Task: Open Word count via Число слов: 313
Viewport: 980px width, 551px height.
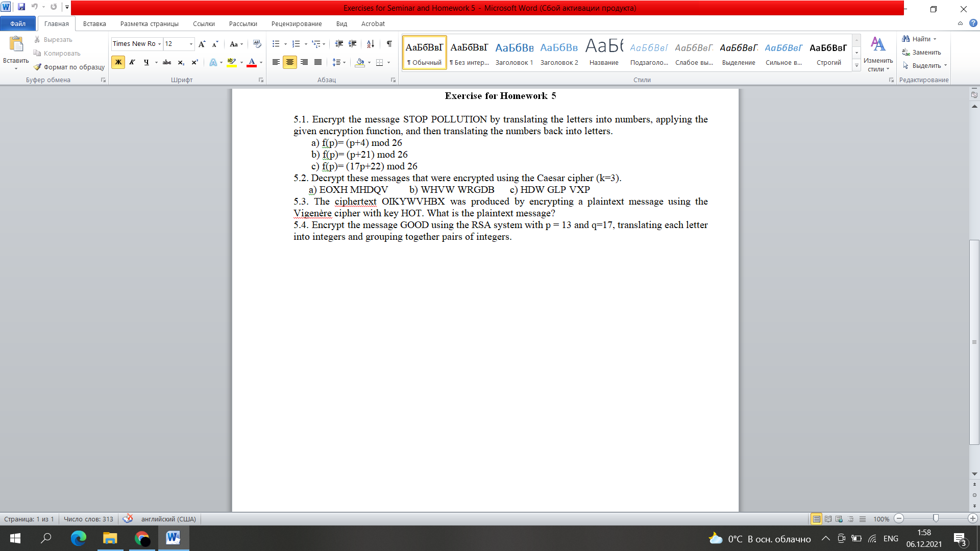Action: pyautogui.click(x=88, y=519)
